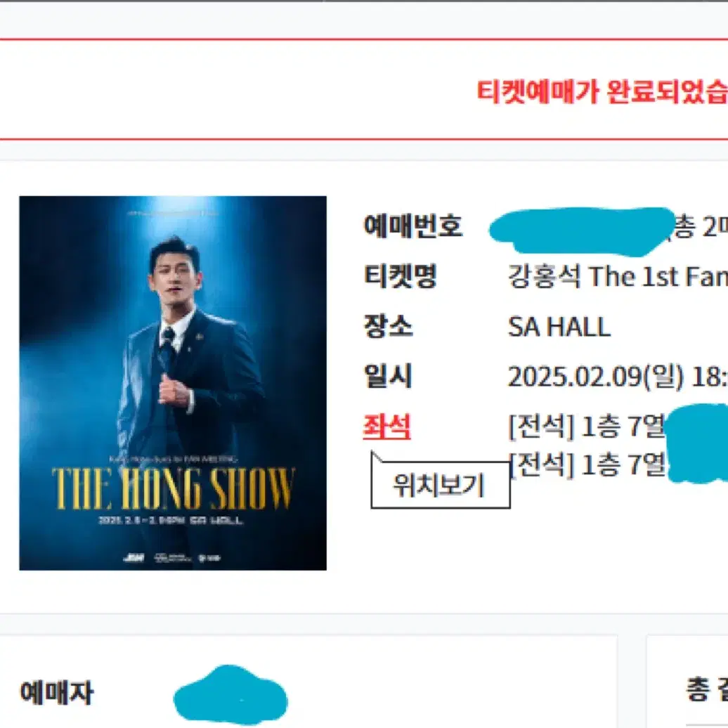Click the 총 결 heading at bottom right
The height and width of the screenshot is (728, 728).
(x=707, y=690)
